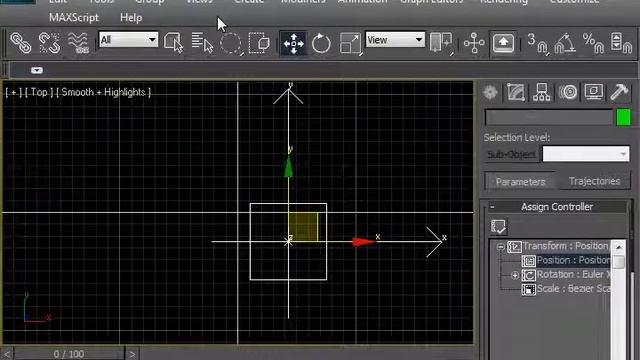Image resolution: width=640 pixels, height=360 pixels.
Task: Click the object name input field
Action: [549, 118]
